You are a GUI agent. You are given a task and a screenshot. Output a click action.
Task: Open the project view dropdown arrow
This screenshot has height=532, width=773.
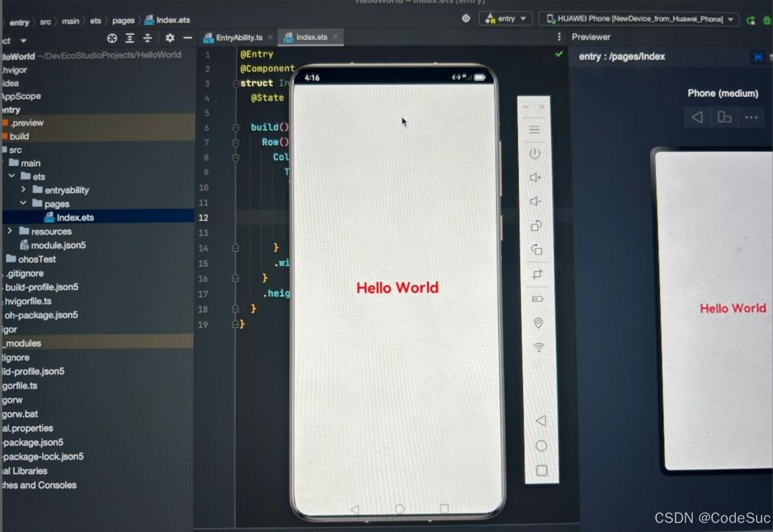click(23, 40)
